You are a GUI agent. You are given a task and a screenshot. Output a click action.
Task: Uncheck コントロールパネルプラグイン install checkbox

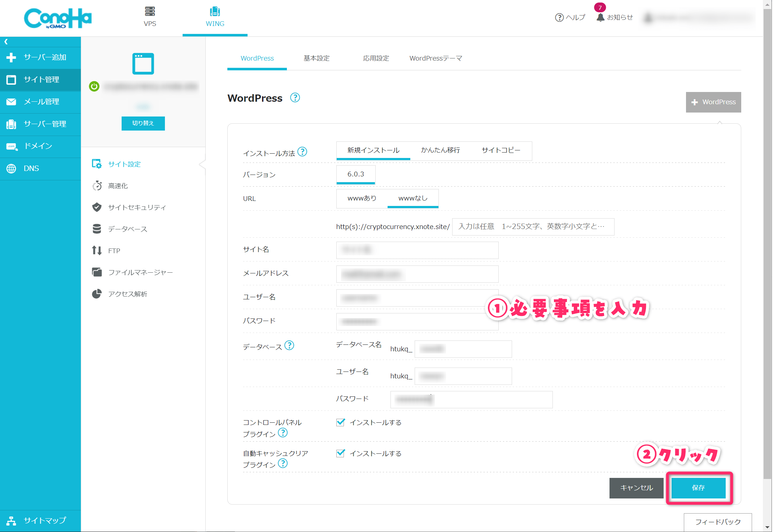click(340, 422)
